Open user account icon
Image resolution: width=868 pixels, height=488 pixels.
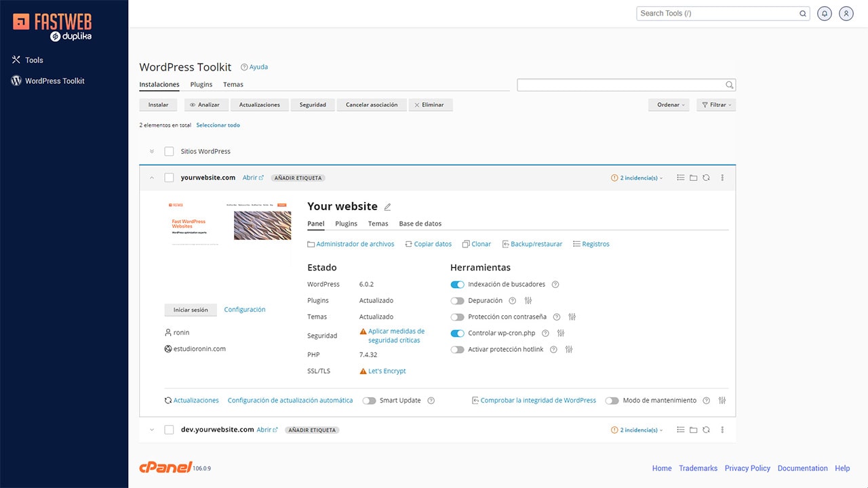[846, 13]
